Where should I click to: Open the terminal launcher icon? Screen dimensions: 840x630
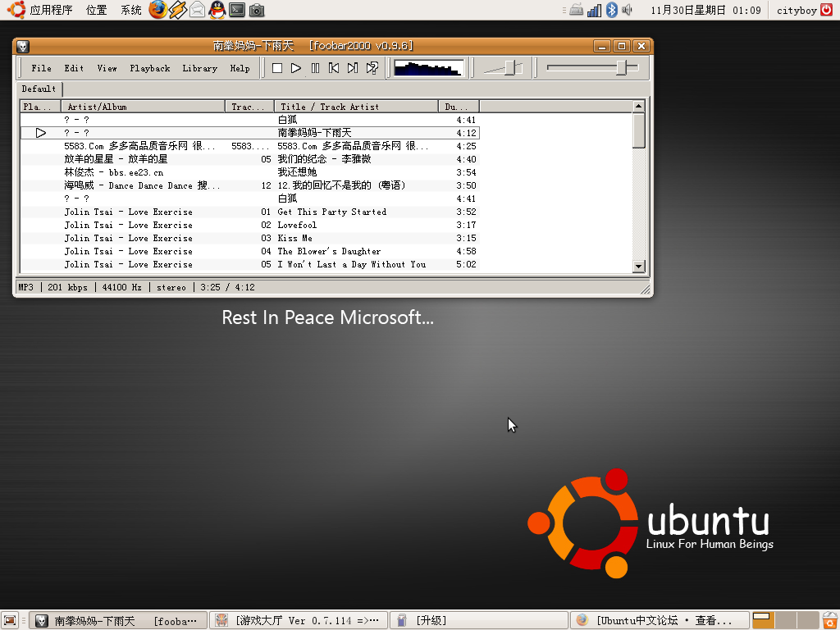237,10
